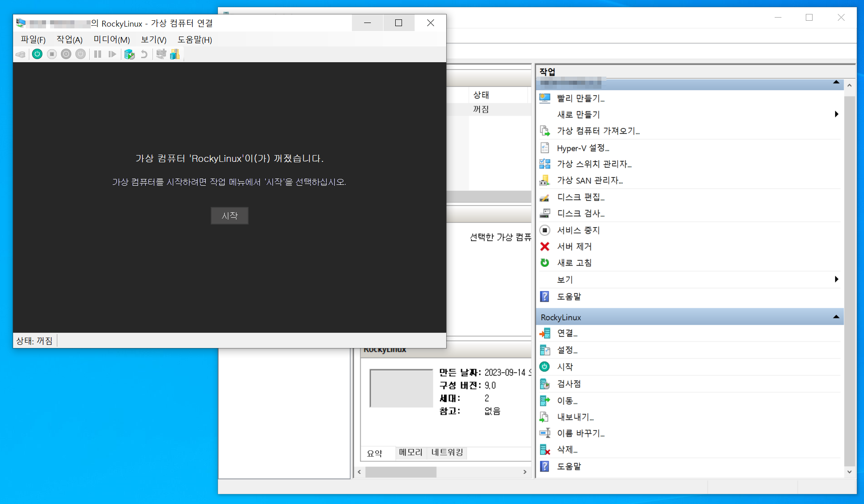Expand the 보기 submenu arrow in actions
Screen dimensions: 864x504
[836, 279]
